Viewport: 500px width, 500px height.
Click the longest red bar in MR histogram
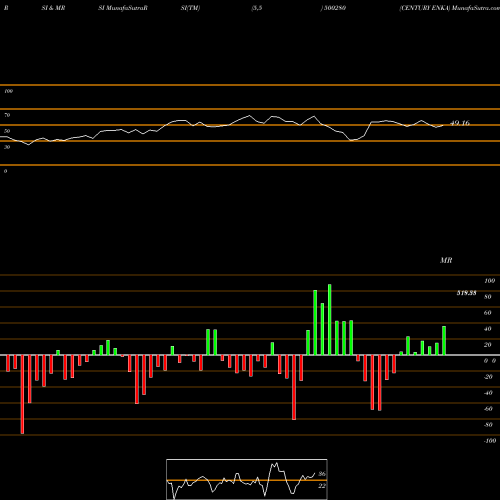(22, 394)
